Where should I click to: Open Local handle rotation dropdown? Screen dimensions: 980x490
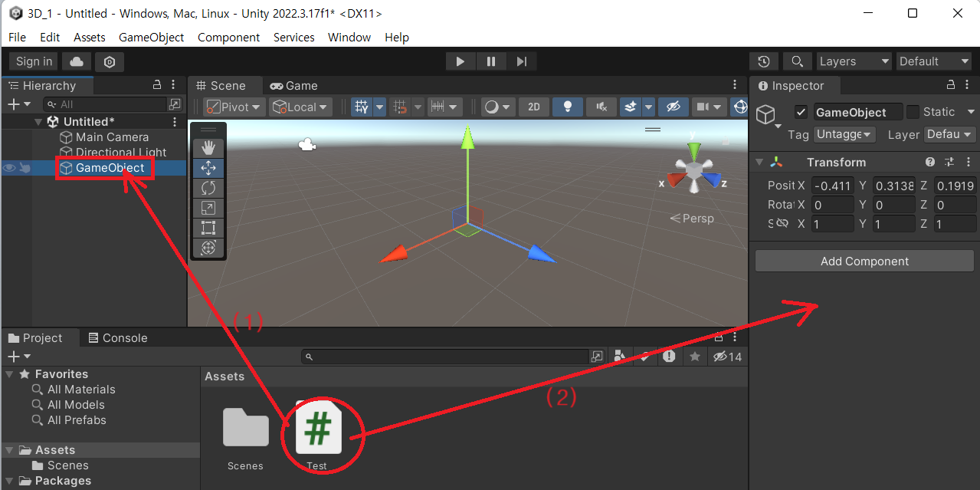click(x=300, y=107)
